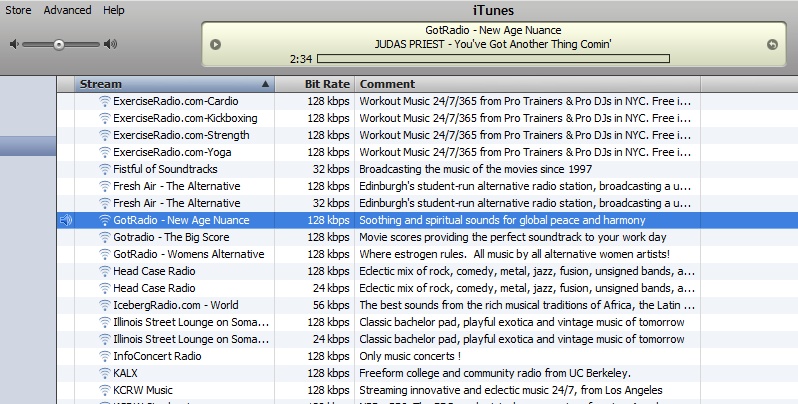Click stream icon for GotRadio - Womens Alternative
This screenshot has width=798, height=404.
(x=104, y=254)
